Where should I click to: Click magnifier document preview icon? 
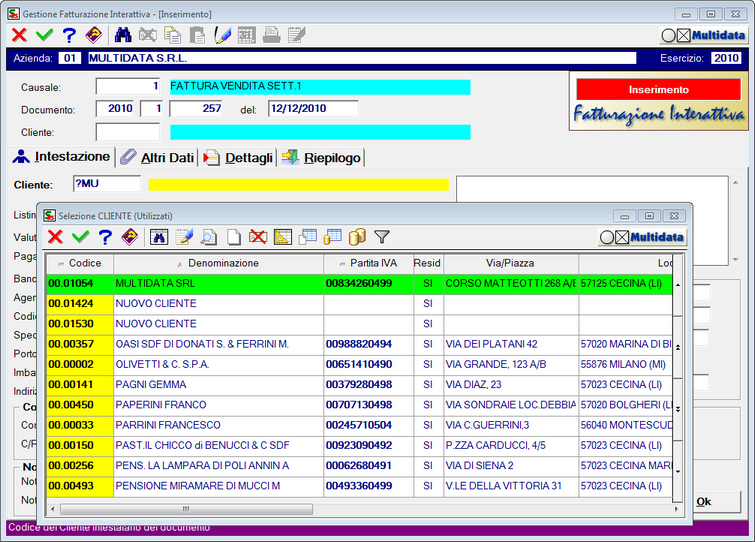[x=209, y=237]
